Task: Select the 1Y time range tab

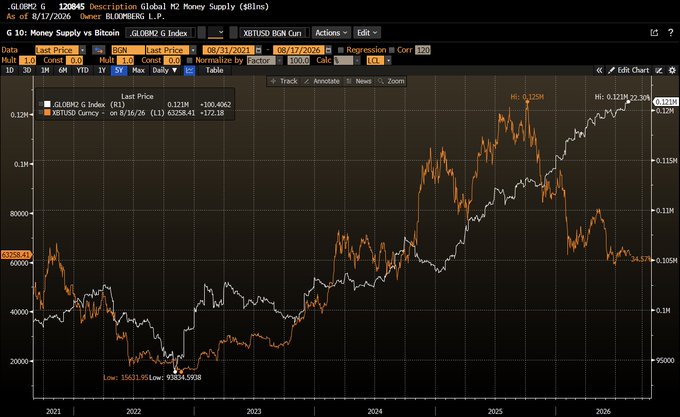Action: (102, 70)
